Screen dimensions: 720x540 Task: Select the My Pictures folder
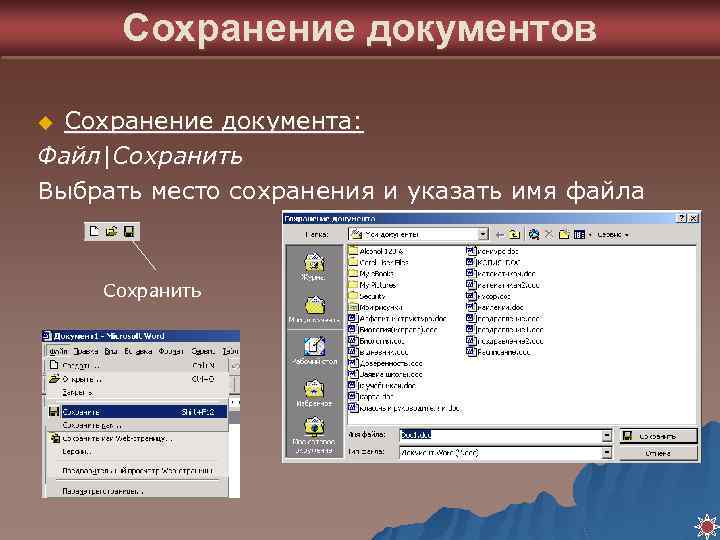[372, 285]
